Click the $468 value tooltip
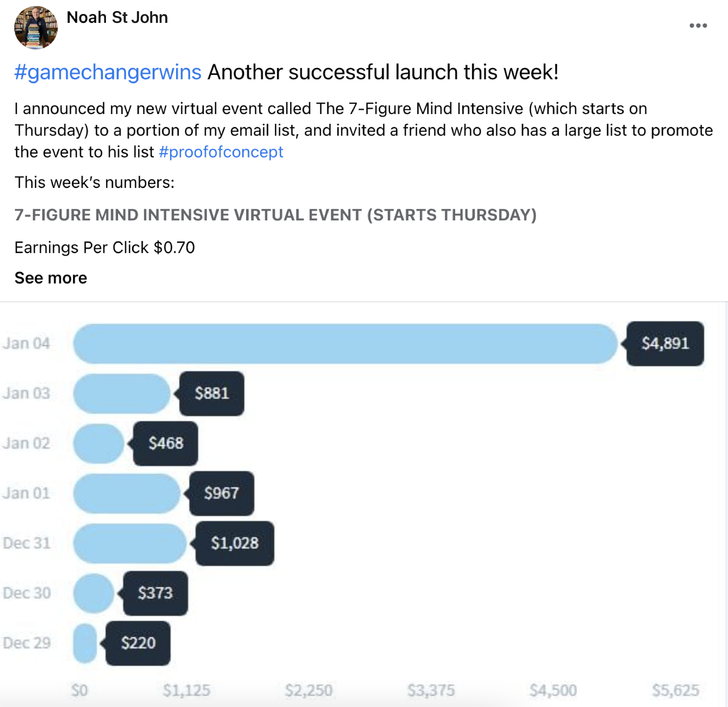This screenshot has height=707, width=728. tap(166, 443)
